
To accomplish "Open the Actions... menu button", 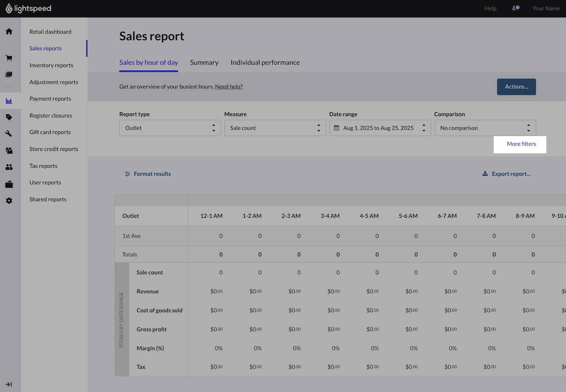I will [516, 87].
